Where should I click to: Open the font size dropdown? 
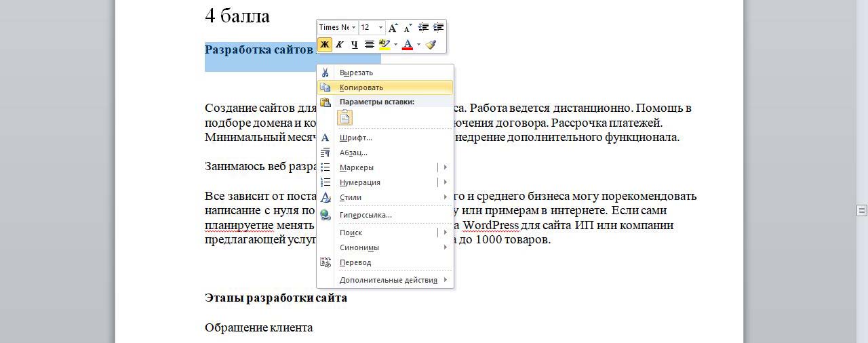click(380, 28)
